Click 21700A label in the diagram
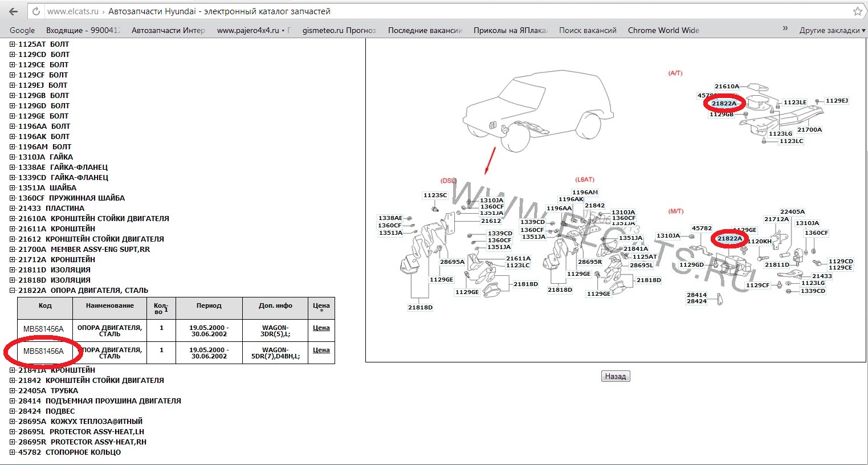The height and width of the screenshot is (465, 868). pyautogui.click(x=809, y=129)
